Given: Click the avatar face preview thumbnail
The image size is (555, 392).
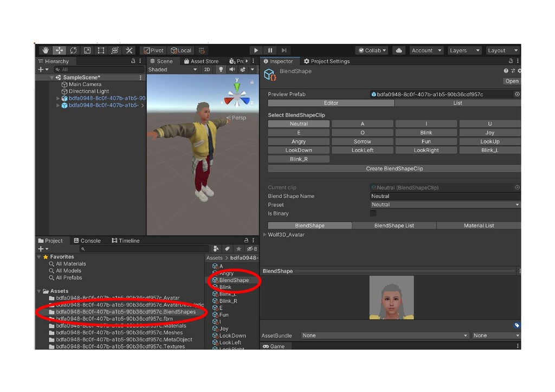Looking at the screenshot, I should point(391,298).
